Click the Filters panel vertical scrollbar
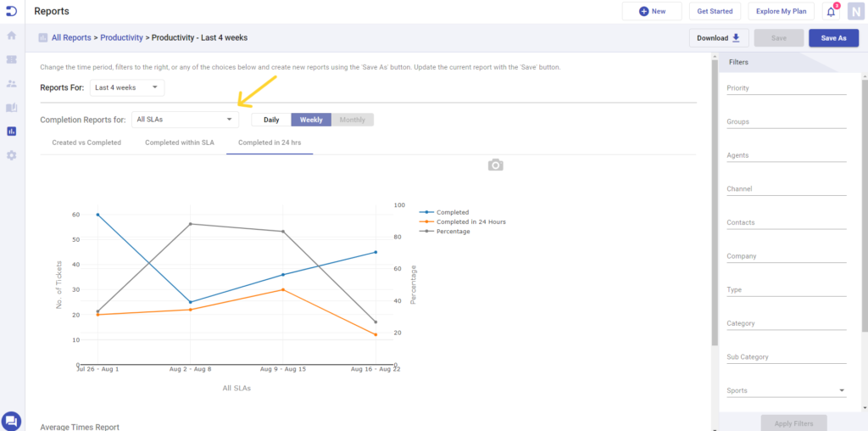 point(865,205)
